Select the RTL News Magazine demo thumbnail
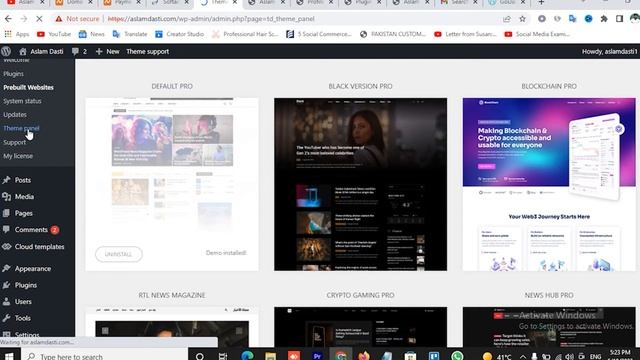The width and height of the screenshot is (640, 360). point(172,327)
